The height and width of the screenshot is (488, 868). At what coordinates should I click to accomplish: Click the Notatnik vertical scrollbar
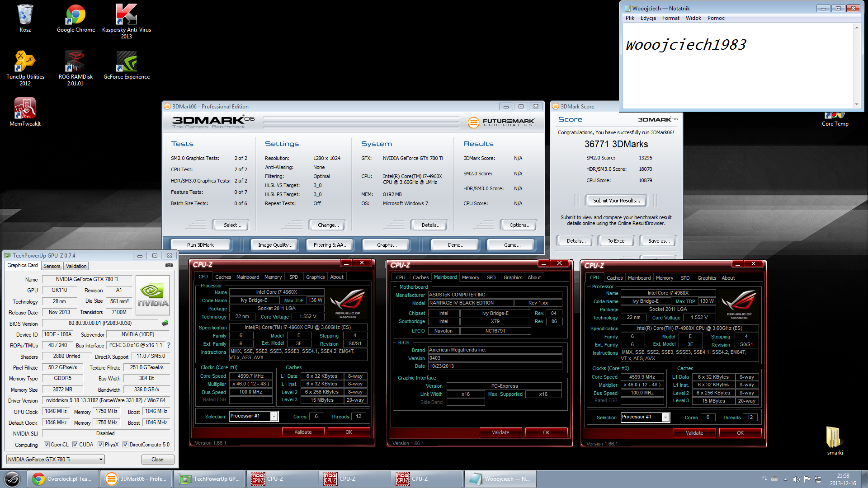click(856, 66)
